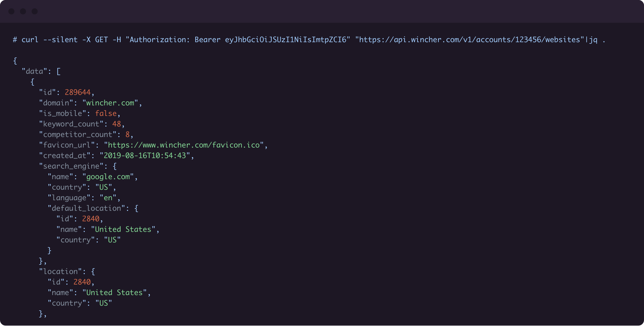
Task: Click the competitor_count value 8
Action: point(128,134)
